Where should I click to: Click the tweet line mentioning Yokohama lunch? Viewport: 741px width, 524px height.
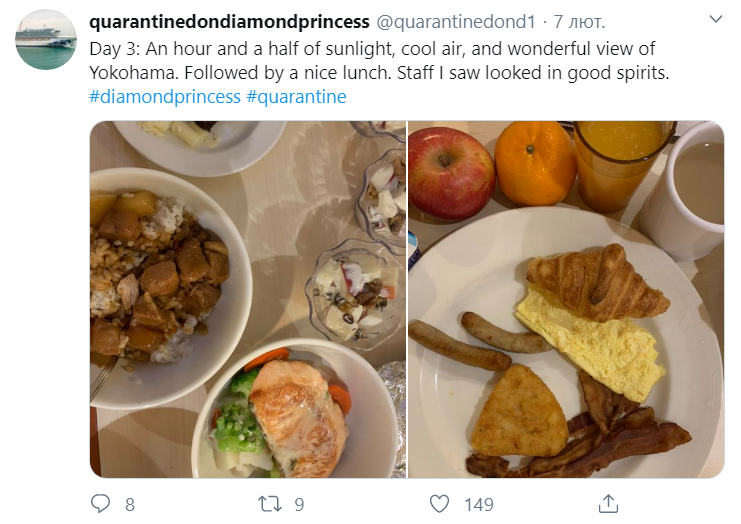coord(379,73)
